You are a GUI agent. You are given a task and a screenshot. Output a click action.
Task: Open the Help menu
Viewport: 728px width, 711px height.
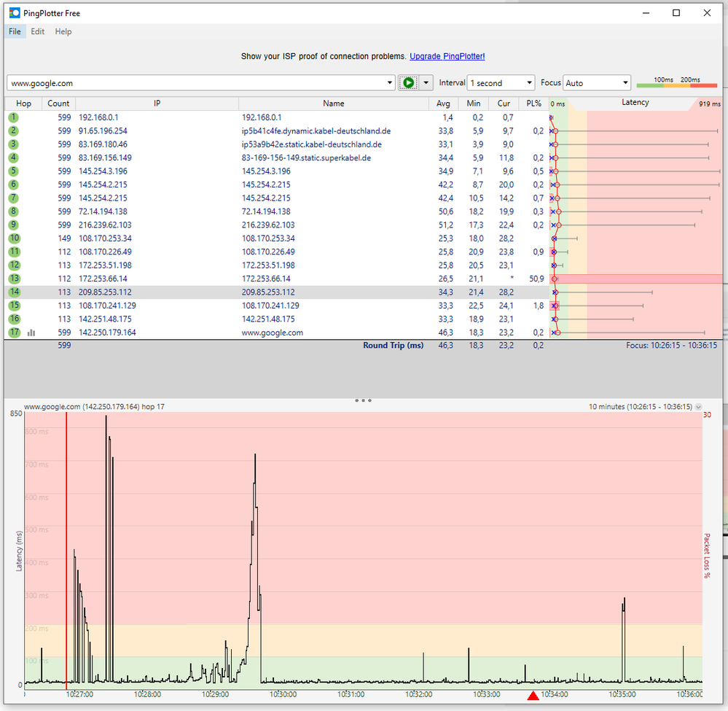63,31
